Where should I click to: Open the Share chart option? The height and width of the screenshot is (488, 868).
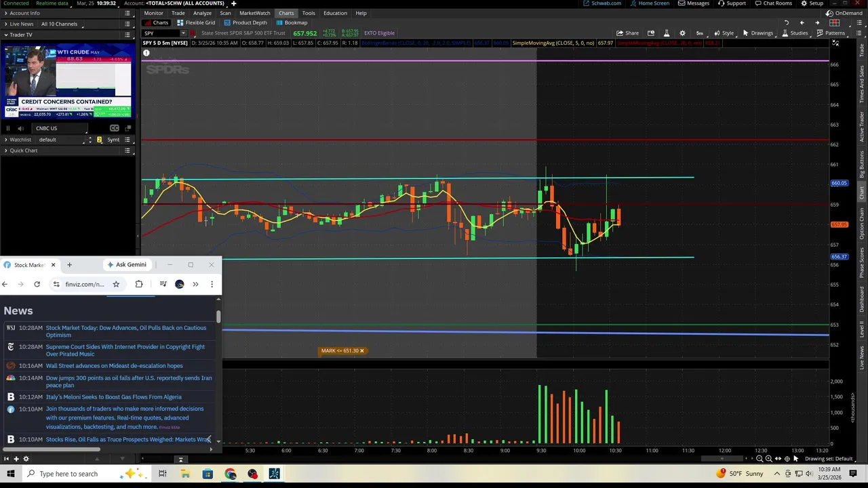coord(627,33)
